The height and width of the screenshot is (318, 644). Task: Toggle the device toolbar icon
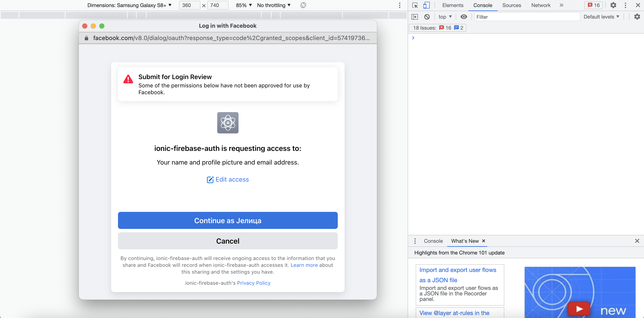pos(426,5)
